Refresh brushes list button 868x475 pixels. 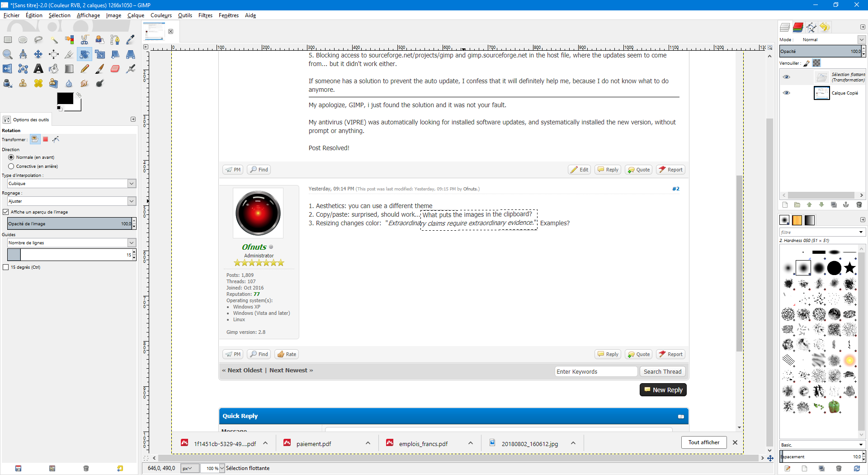(x=856, y=468)
